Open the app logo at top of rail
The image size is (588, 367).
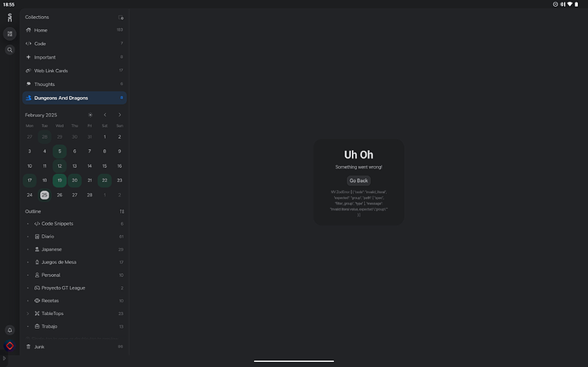click(9, 18)
